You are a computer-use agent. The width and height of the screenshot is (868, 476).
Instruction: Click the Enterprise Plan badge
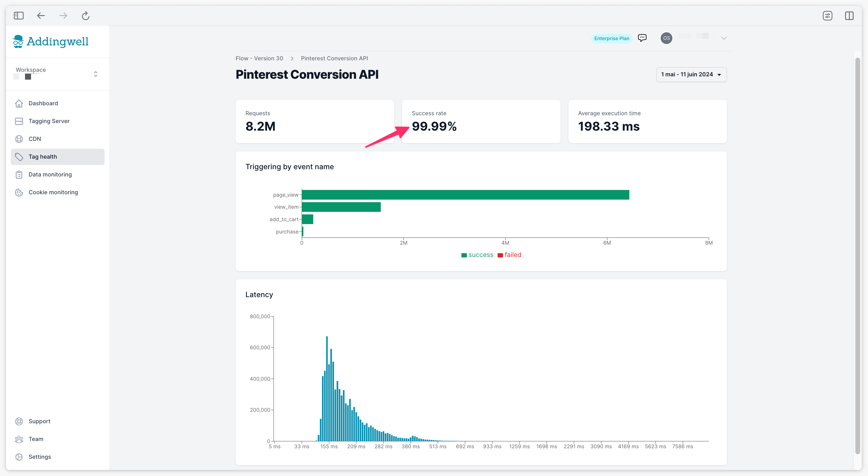[612, 38]
